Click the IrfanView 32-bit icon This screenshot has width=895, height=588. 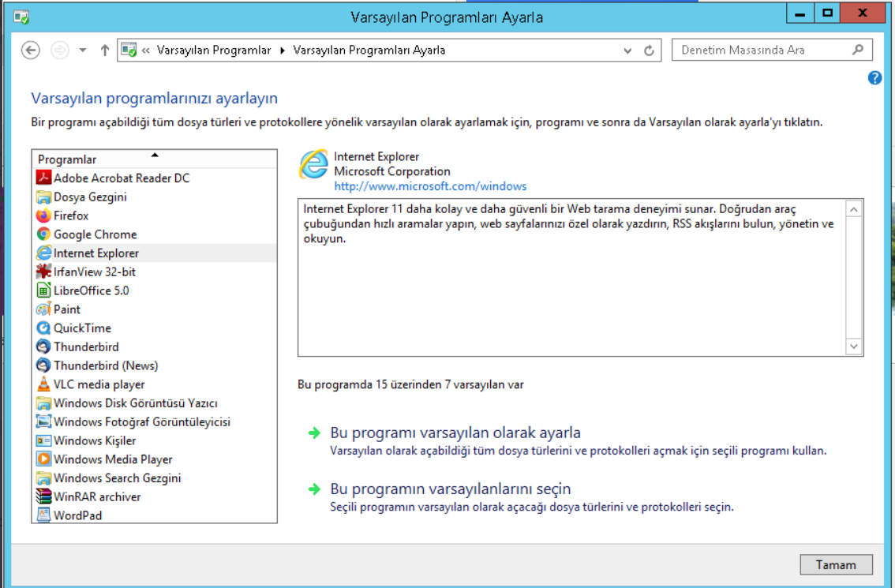[x=43, y=272]
